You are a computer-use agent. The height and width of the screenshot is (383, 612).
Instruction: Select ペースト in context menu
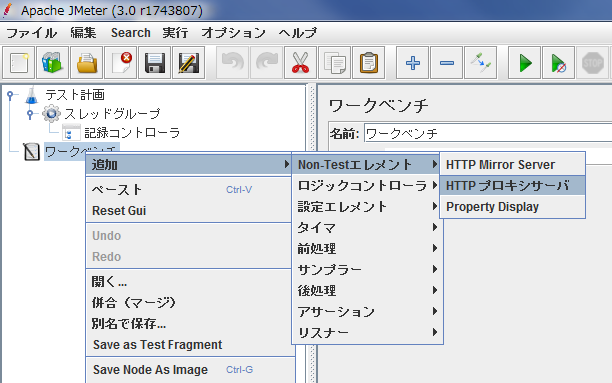click(189, 190)
